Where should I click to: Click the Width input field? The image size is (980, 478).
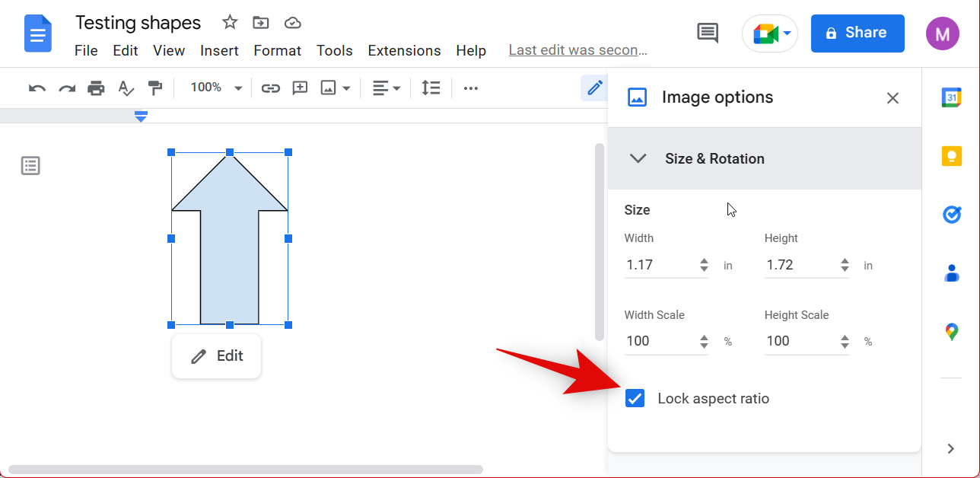(659, 266)
